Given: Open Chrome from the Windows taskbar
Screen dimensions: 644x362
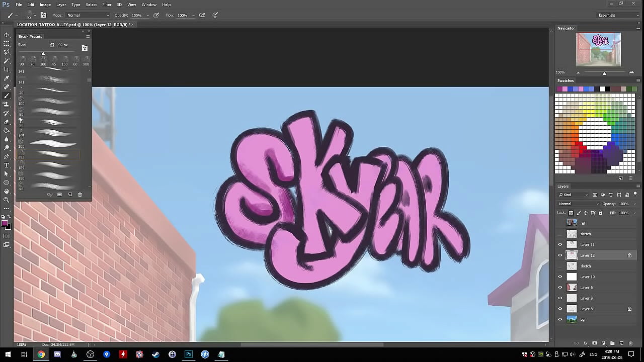Looking at the screenshot, I should click(41, 354).
